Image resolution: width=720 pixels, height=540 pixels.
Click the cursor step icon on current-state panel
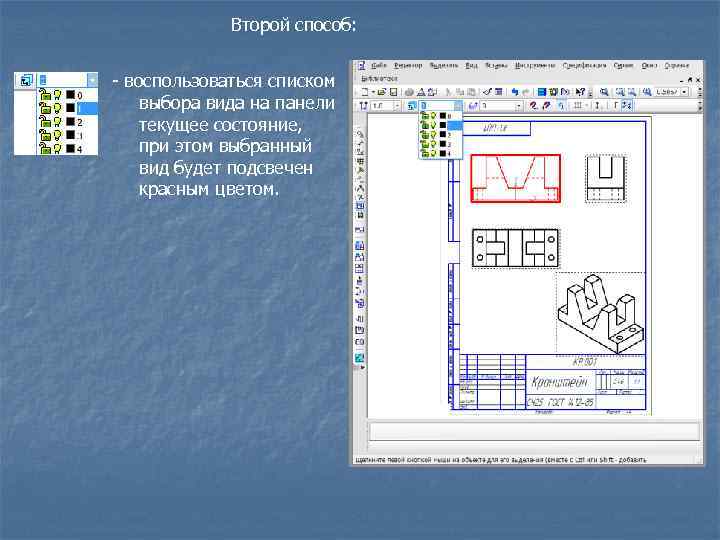[363, 106]
